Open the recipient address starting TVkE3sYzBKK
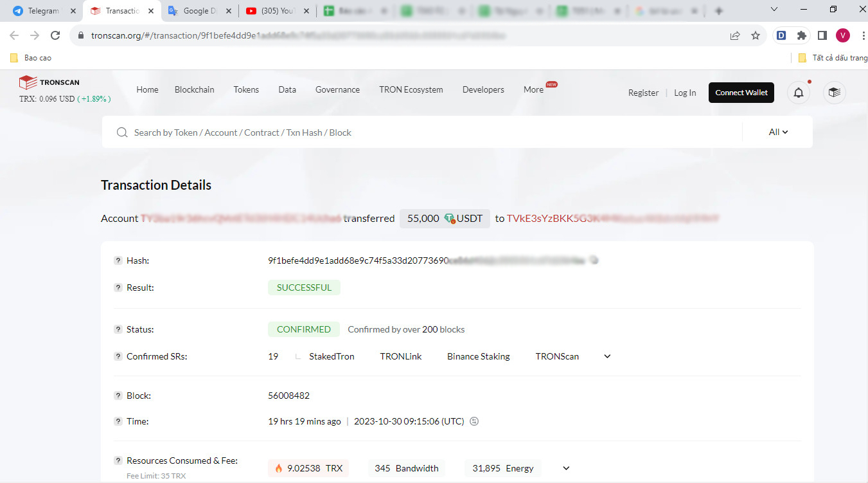The height and width of the screenshot is (483, 868). (613, 219)
